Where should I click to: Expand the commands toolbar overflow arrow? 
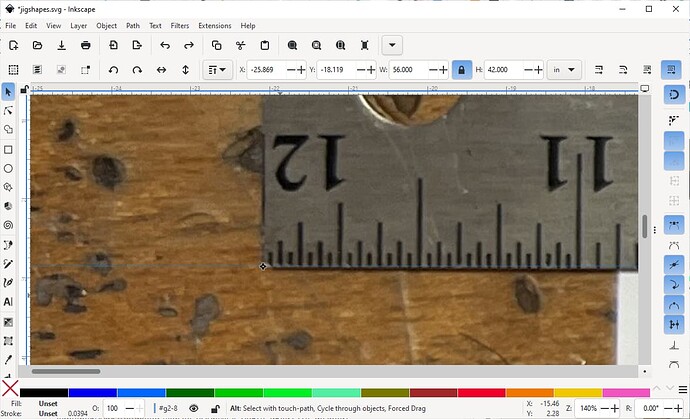click(x=392, y=45)
